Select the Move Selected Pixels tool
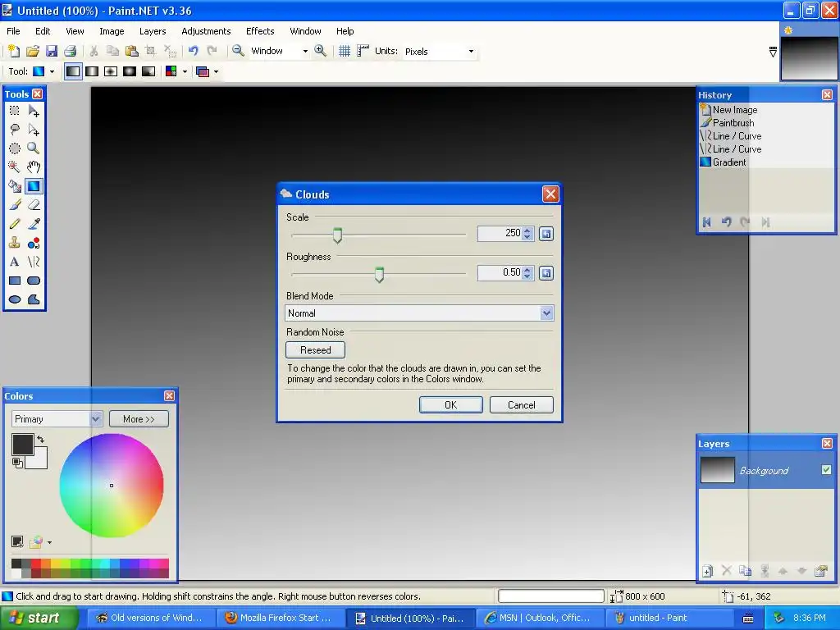840x630 pixels. [x=34, y=111]
